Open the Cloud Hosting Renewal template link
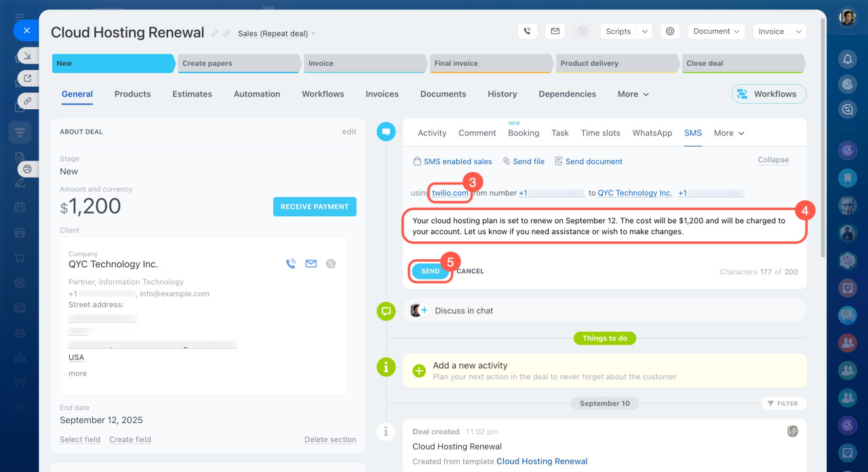This screenshot has width=868, height=472. tap(542, 461)
